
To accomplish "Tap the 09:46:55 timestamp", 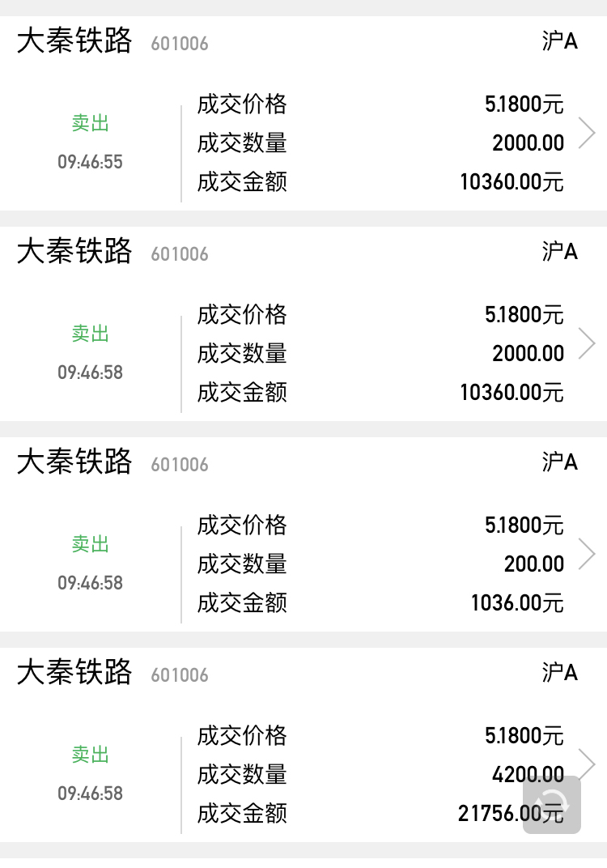I will tap(90, 162).
